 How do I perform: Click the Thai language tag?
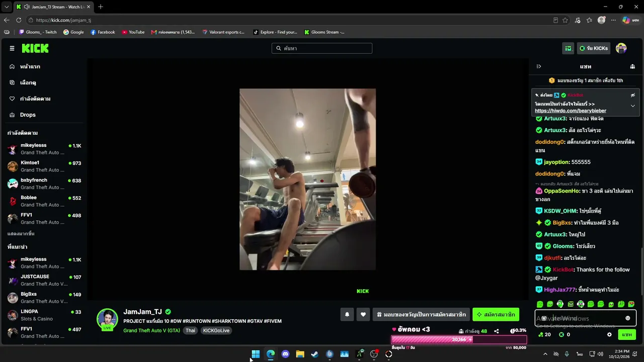(x=190, y=330)
